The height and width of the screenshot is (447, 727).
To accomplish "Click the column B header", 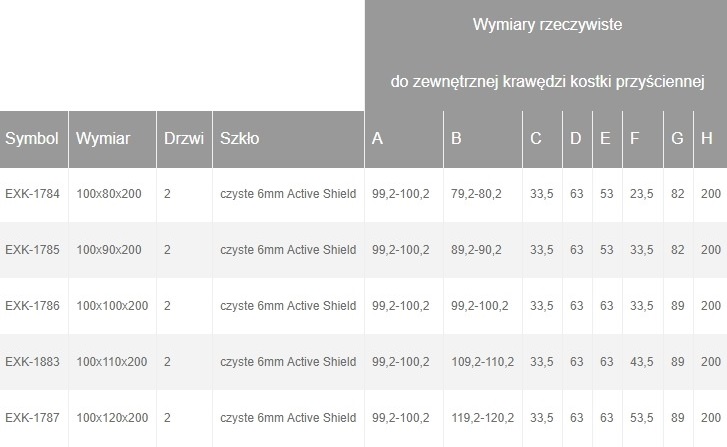I will coord(456,139).
